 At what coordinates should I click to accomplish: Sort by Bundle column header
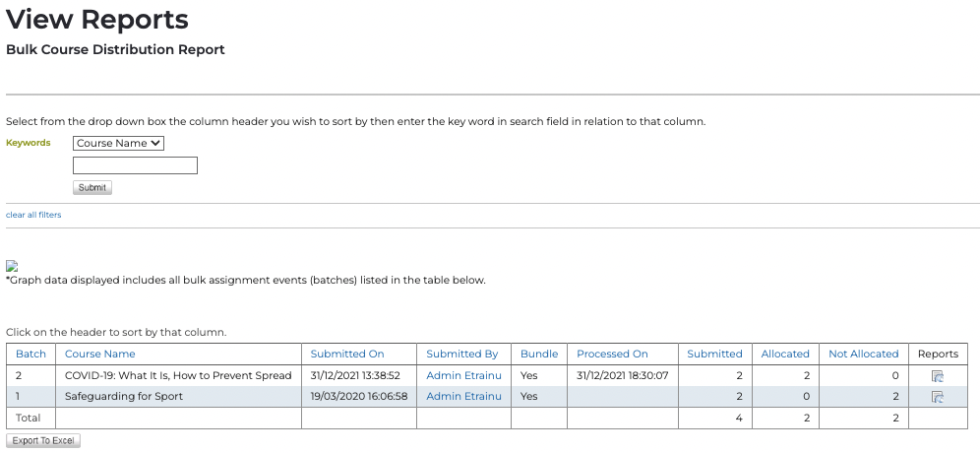pos(539,354)
